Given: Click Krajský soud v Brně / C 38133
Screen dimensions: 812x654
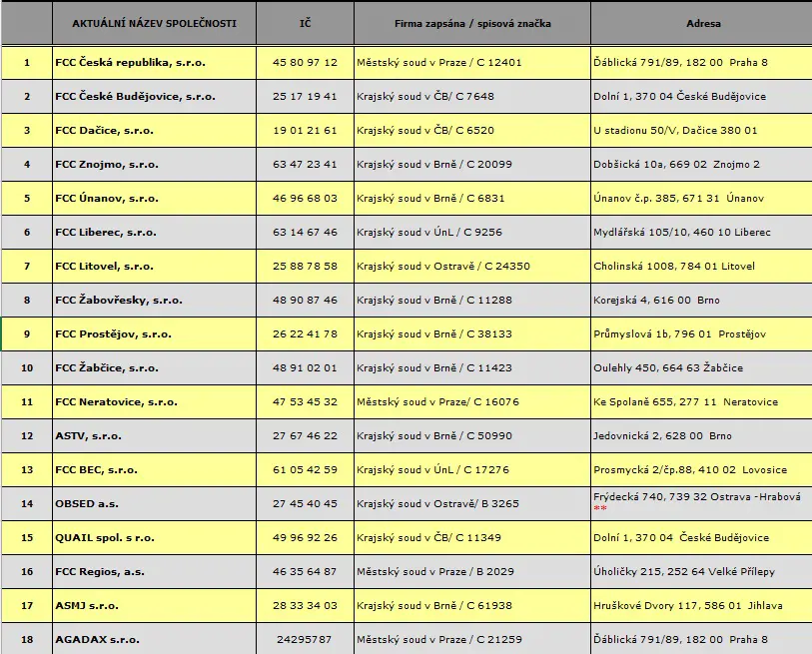Looking at the screenshot, I should click(x=433, y=334).
